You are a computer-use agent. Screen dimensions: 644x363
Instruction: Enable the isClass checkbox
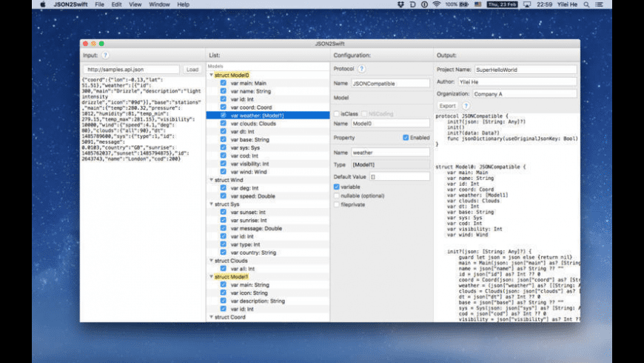[337, 113]
